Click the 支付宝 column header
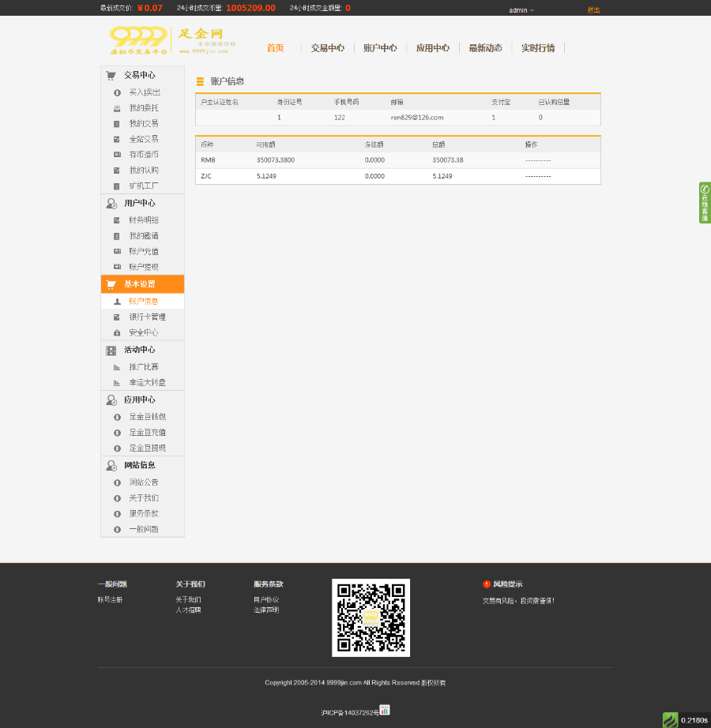 501,102
